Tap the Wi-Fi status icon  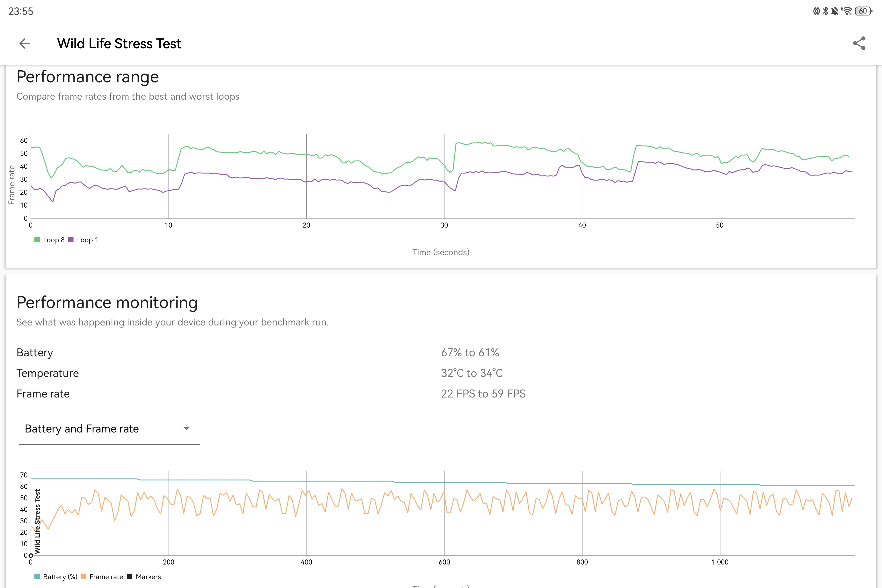coord(846,11)
